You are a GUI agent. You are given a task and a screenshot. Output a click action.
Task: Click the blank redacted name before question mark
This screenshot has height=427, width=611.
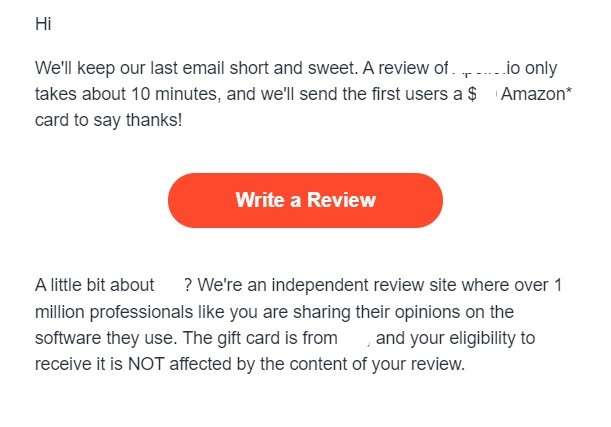(170, 285)
